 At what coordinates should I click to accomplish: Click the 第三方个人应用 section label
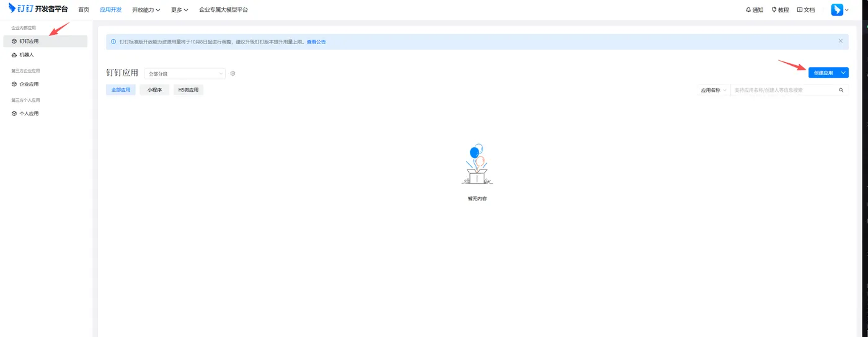click(25, 100)
